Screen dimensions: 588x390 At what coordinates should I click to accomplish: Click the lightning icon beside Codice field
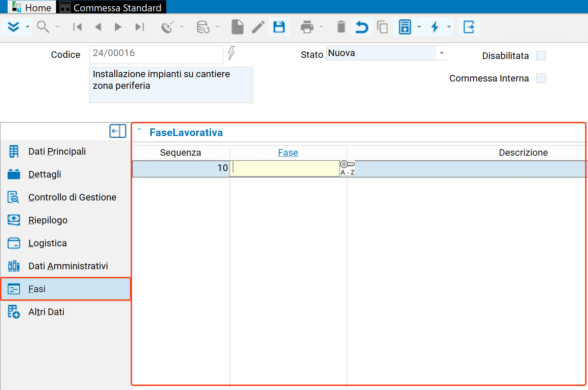[231, 53]
